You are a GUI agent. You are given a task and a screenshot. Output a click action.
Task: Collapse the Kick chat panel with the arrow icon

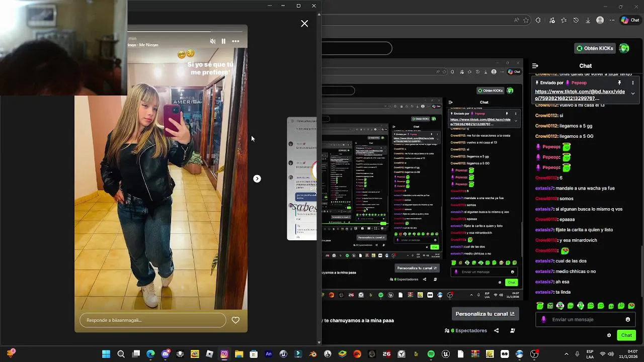[x=535, y=66]
